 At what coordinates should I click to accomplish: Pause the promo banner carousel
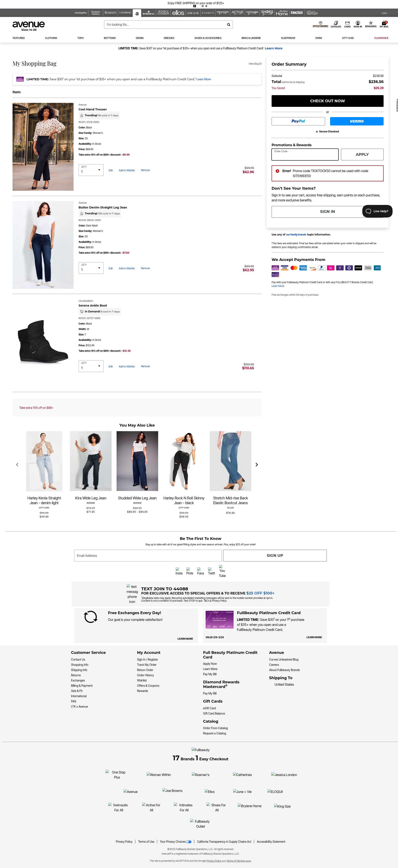(x=195, y=6)
